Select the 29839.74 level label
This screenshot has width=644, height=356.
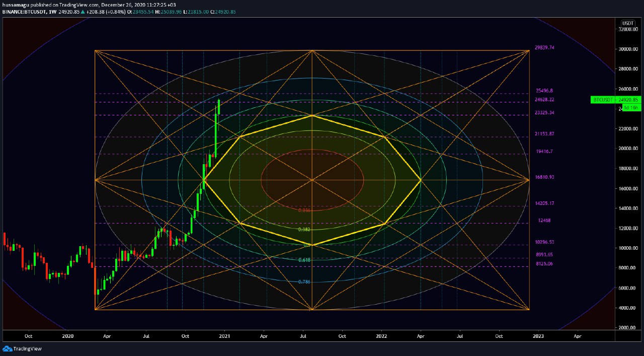coord(544,47)
